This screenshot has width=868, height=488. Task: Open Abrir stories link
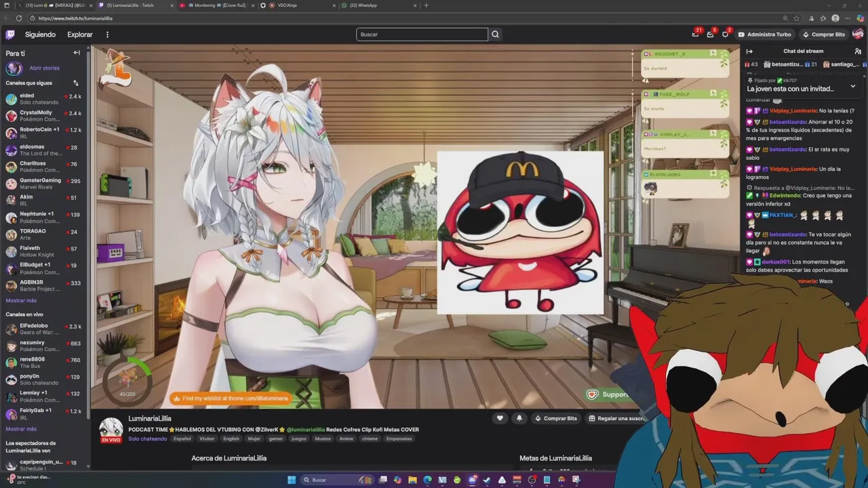44,68
